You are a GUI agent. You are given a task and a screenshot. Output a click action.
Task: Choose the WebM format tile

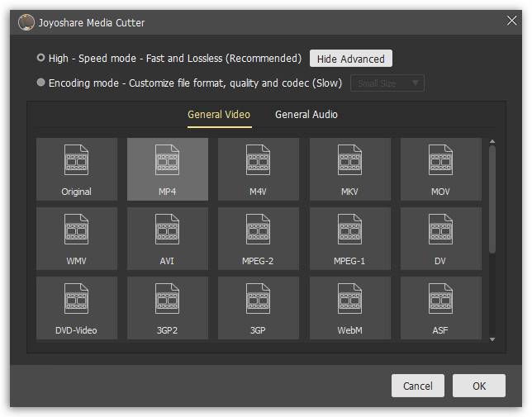[349, 308]
